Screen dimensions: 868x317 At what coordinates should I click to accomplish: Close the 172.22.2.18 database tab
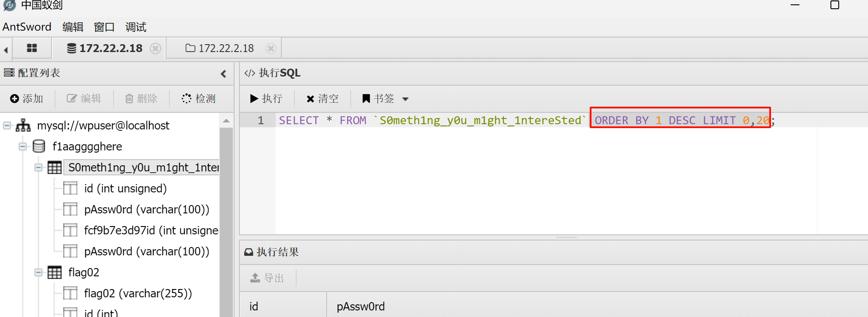(x=155, y=49)
